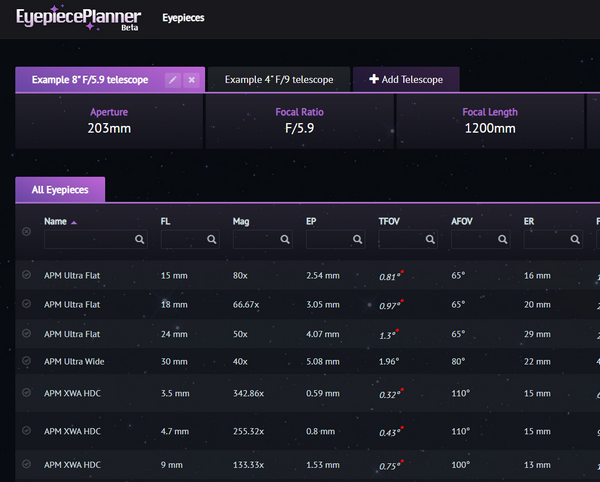Click the 100° AFOV value

tap(460, 465)
